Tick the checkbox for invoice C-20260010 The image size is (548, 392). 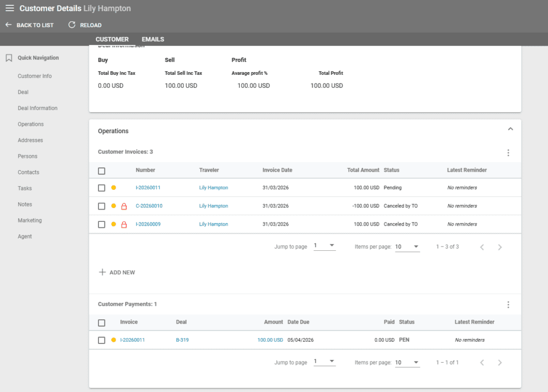tap(102, 206)
